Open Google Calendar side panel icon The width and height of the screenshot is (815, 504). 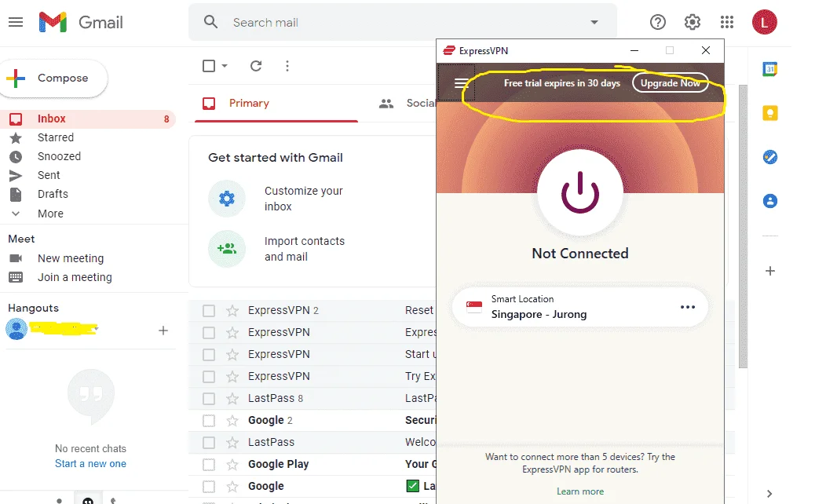(x=769, y=68)
